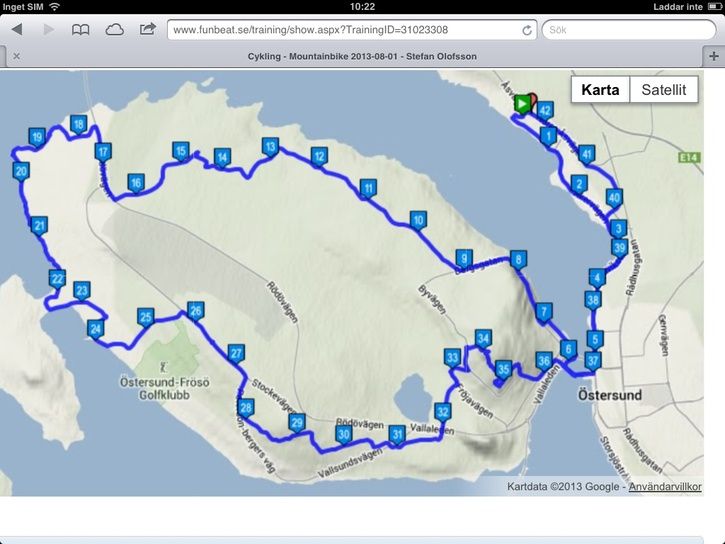Reload the page with refresh icon
Image resolution: width=725 pixels, height=544 pixels.
tap(527, 31)
